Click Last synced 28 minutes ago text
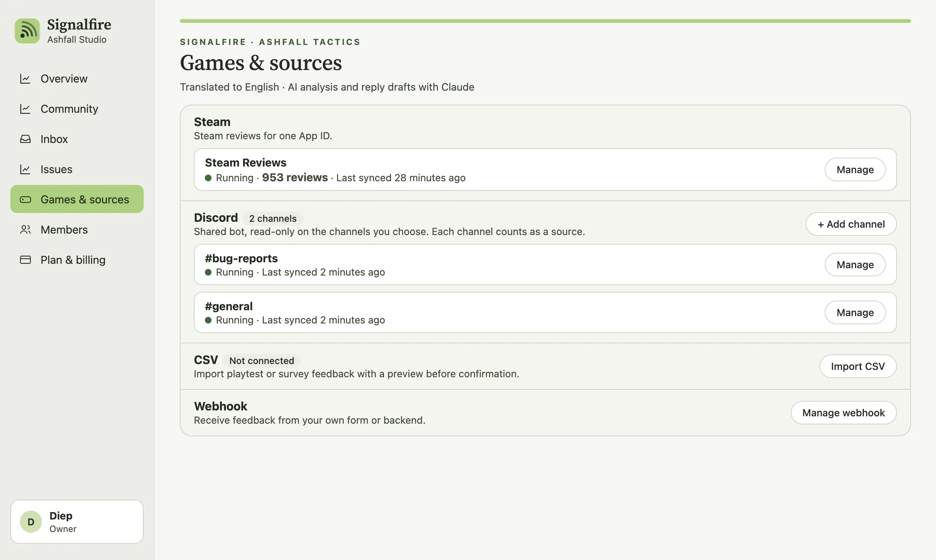This screenshot has width=936, height=560. pyautogui.click(x=401, y=178)
